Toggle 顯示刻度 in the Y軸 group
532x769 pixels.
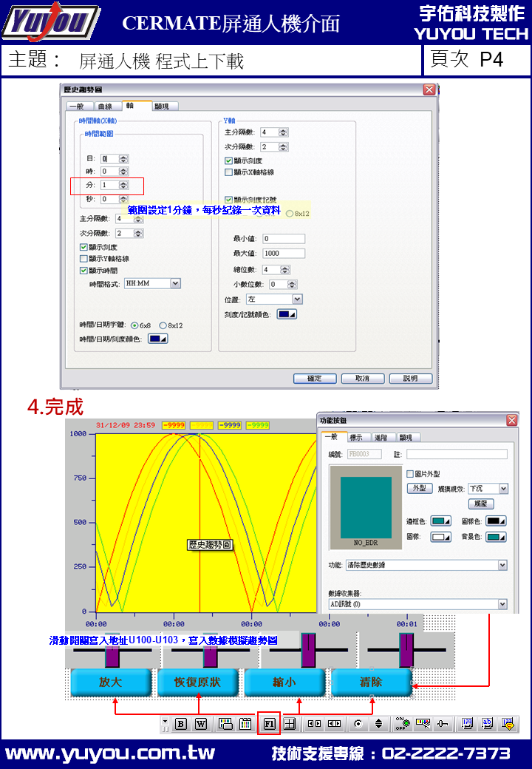coord(228,161)
